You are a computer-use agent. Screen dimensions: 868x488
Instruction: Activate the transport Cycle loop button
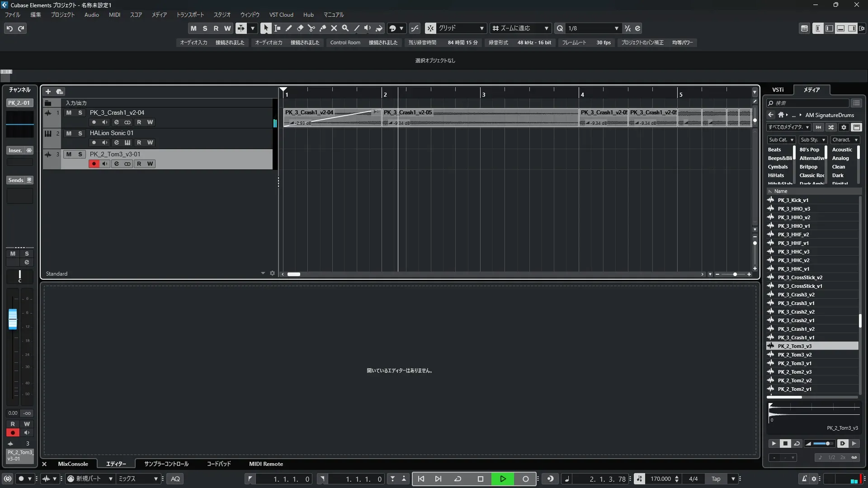tap(458, 479)
